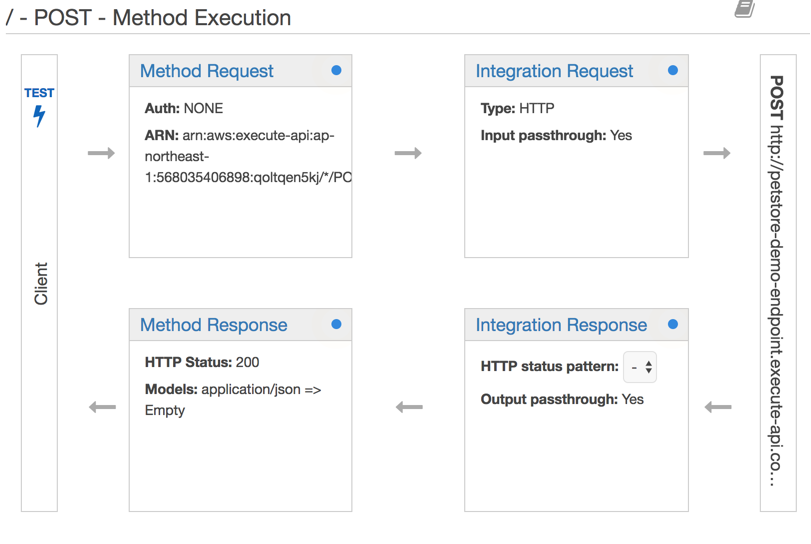Click the arrow from Method Response to Client
The height and width of the screenshot is (544, 811).
tap(102, 407)
